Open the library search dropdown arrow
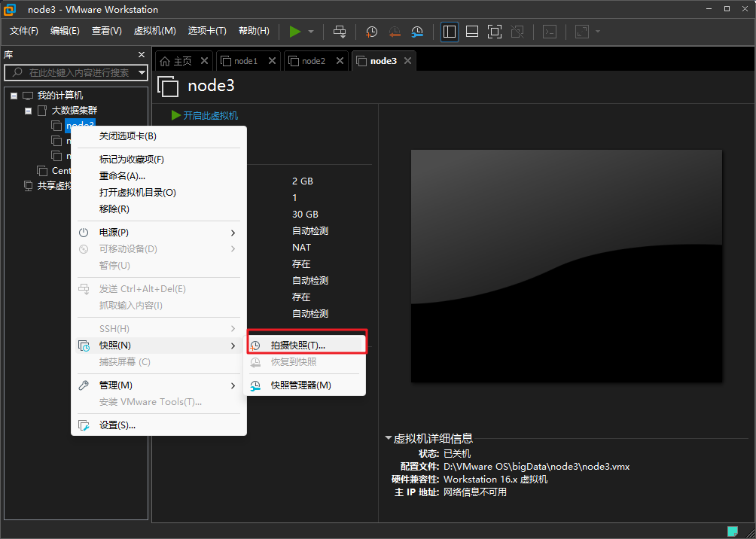The width and height of the screenshot is (756, 539). (x=142, y=73)
